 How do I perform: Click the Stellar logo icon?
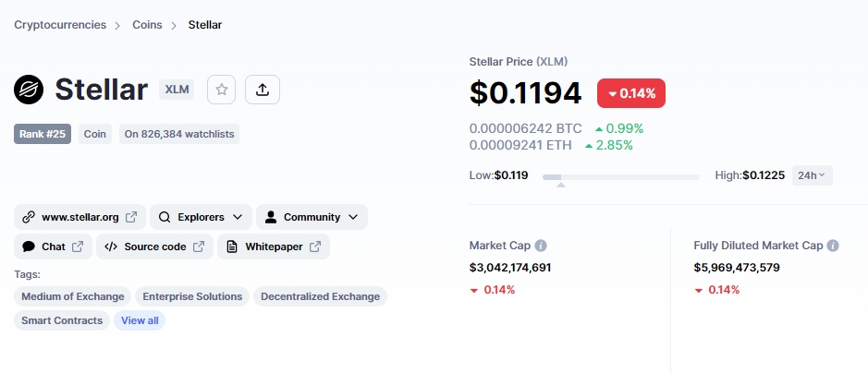(x=29, y=90)
